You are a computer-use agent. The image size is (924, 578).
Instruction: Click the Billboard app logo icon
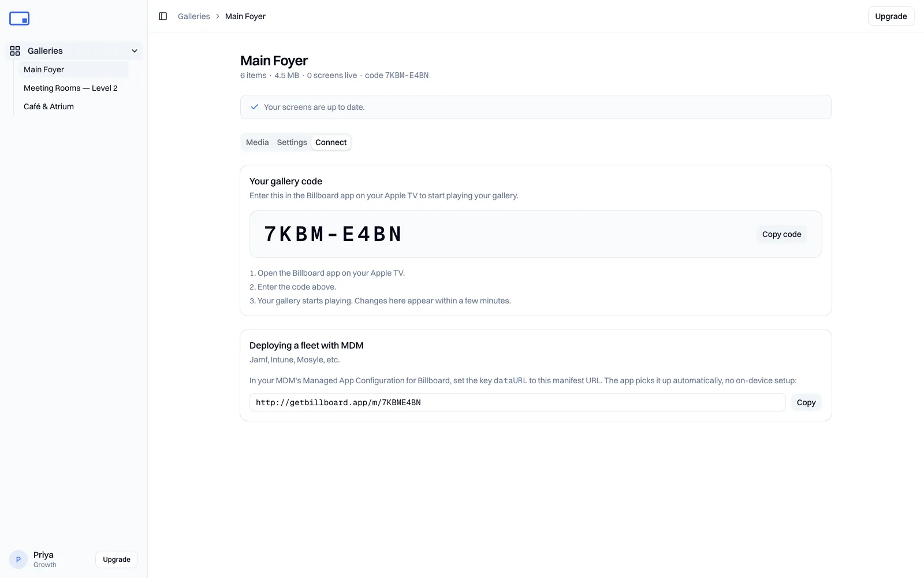pos(19,18)
